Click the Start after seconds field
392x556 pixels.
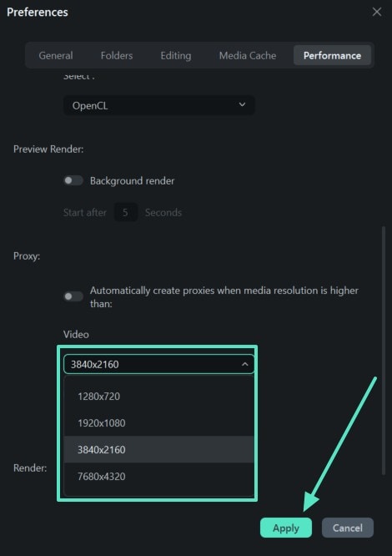(125, 212)
